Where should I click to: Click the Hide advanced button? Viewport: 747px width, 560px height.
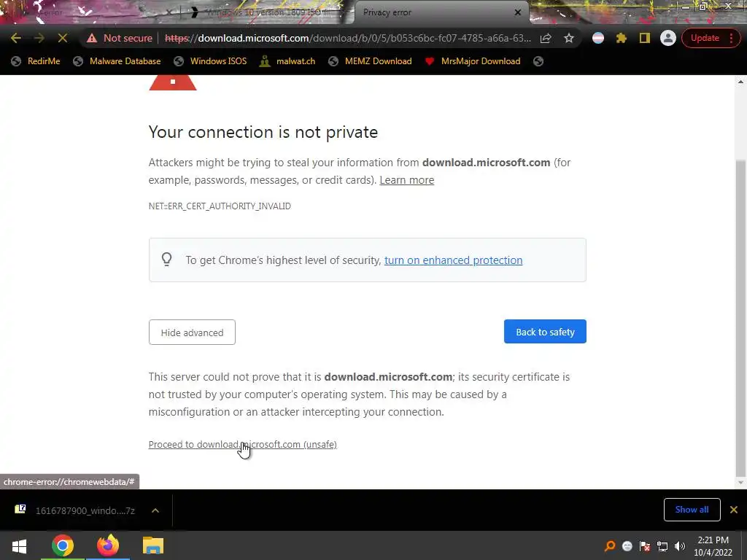(x=192, y=332)
